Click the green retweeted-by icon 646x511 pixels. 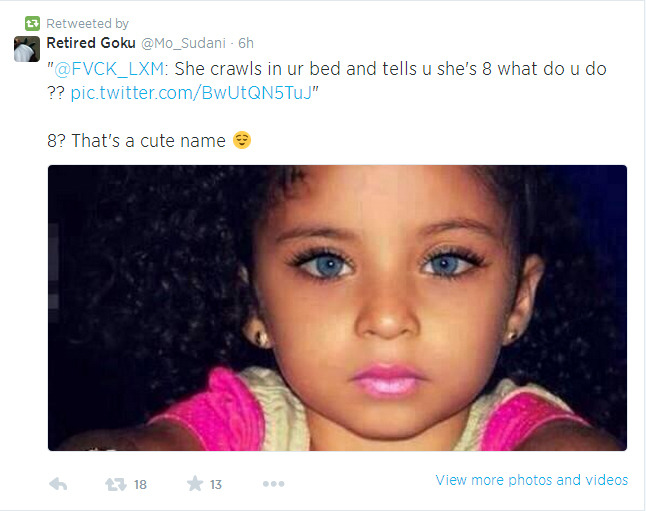coord(32,23)
